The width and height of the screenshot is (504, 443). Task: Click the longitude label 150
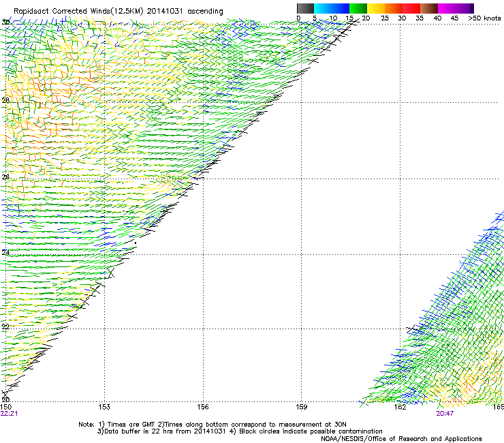pos(5,407)
